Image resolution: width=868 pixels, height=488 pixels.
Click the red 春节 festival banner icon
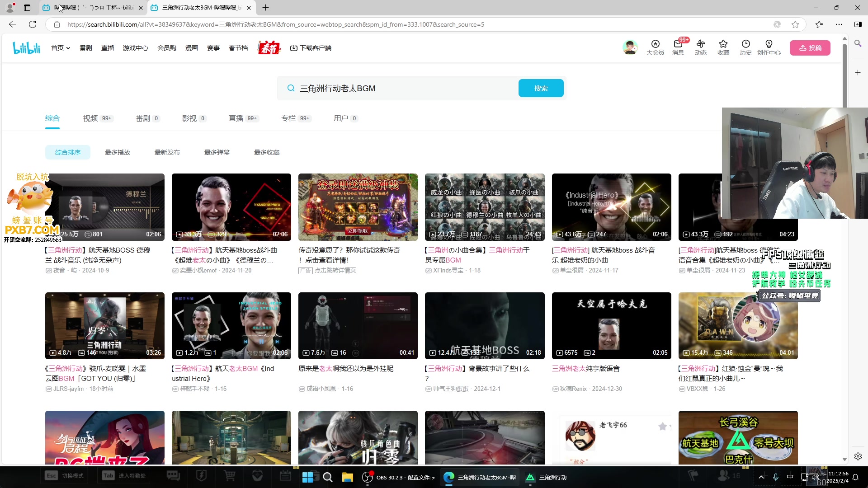[269, 47]
